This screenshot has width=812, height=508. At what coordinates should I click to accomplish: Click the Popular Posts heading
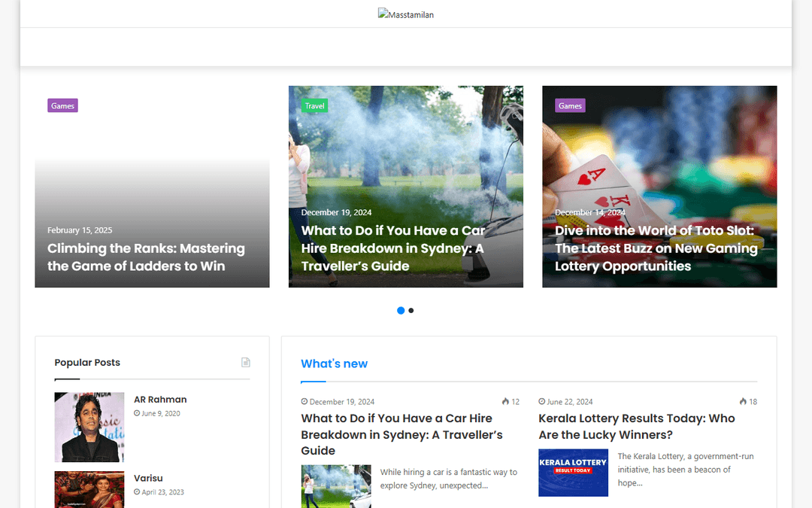(87, 362)
